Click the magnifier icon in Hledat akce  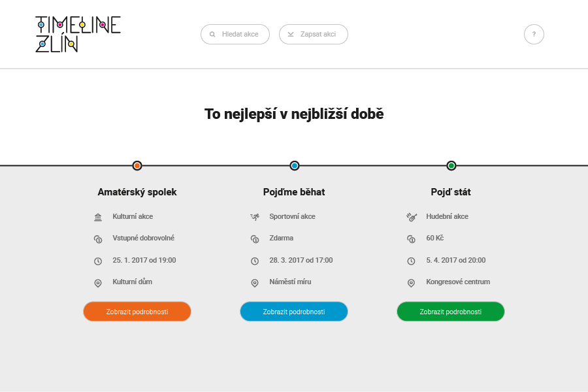(212, 35)
